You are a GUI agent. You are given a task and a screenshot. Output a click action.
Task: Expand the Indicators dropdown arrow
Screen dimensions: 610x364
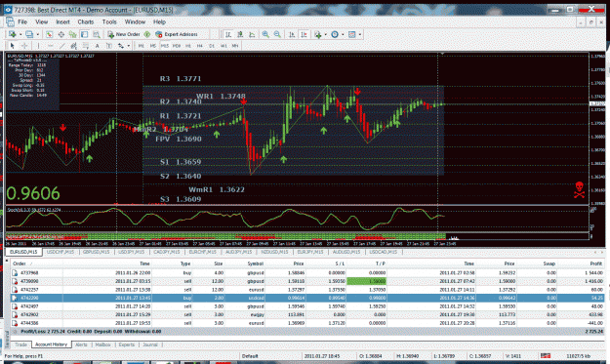point(326,34)
